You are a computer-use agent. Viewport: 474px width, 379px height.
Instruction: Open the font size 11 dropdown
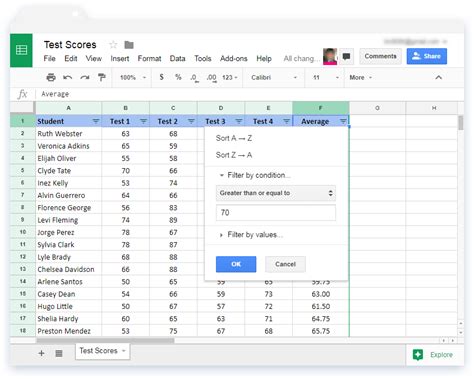[x=326, y=78]
